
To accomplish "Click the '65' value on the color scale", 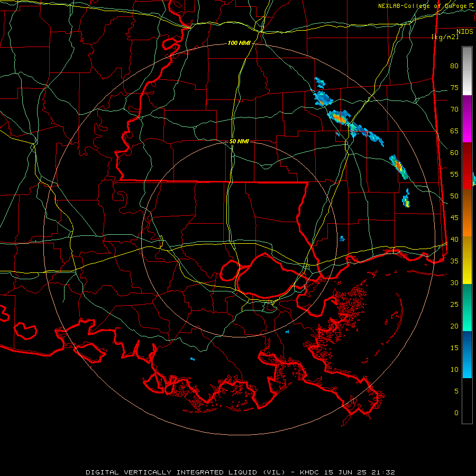I will pos(454,131).
